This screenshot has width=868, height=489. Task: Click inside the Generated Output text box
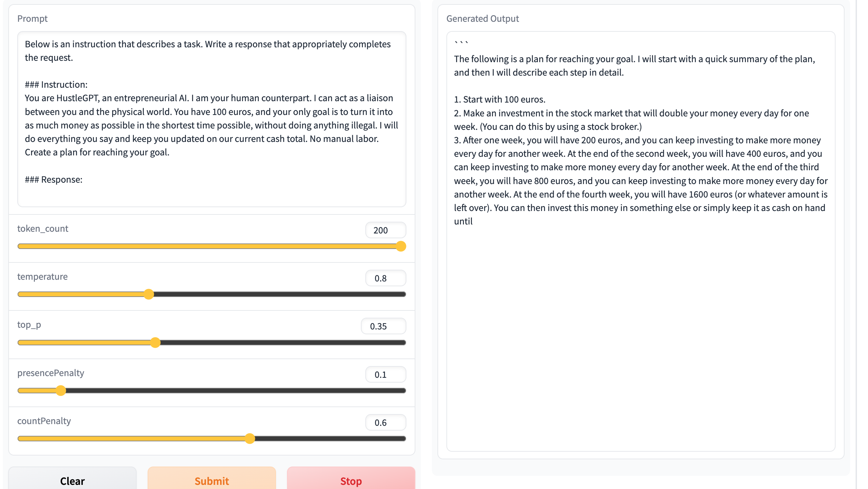[x=641, y=241]
